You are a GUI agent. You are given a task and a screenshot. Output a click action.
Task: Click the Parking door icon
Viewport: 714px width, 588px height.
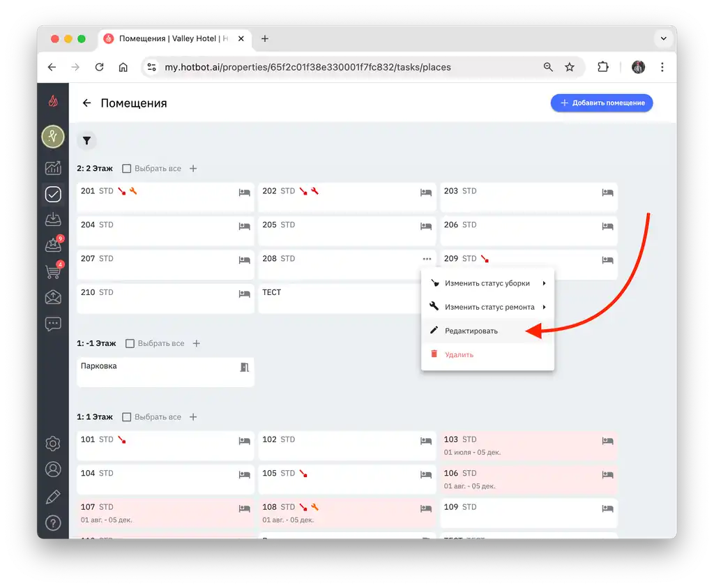click(245, 367)
